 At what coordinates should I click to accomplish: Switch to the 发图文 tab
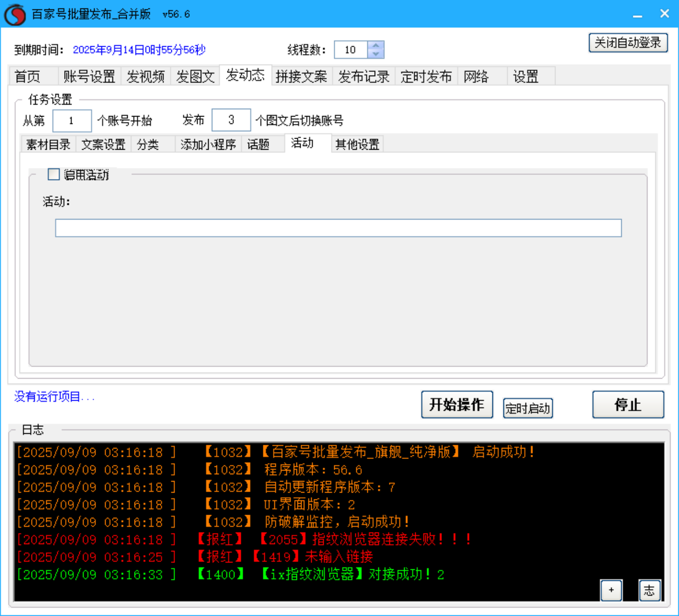[195, 76]
